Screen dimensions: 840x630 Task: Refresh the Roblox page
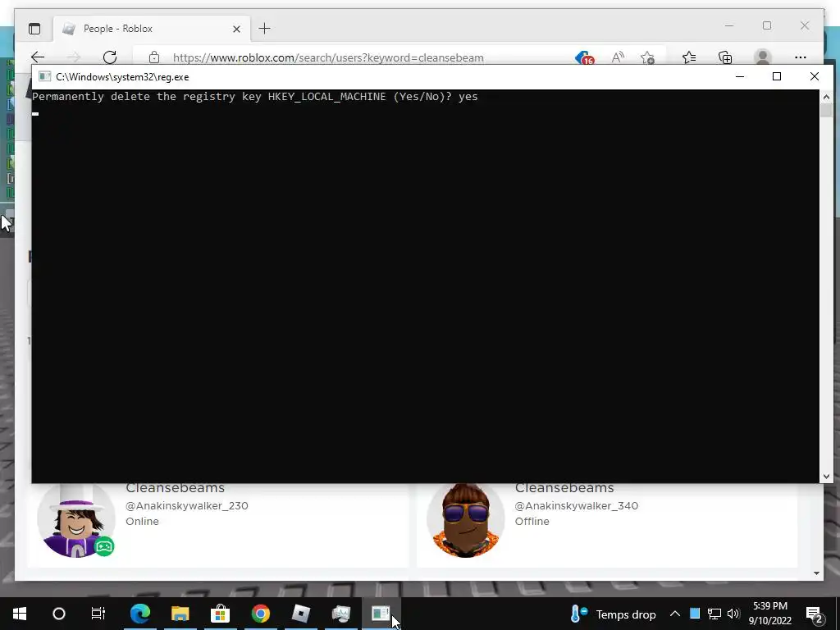point(110,57)
